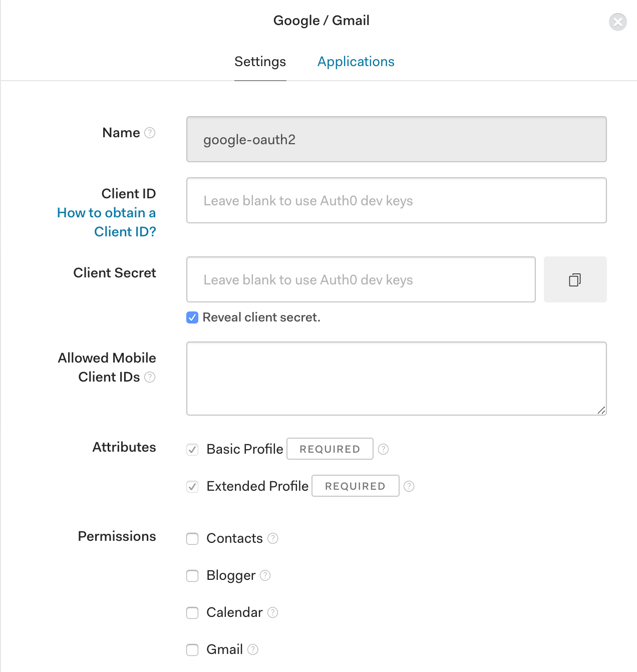Show help for Basic Profile attribute
Screen dimensions: 637x672
[383, 449]
